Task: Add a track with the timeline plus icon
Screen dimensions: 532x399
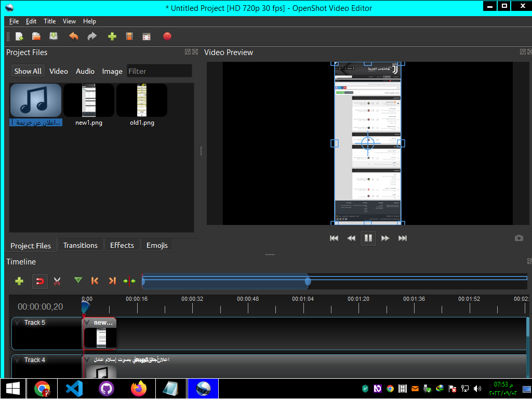Action: point(19,281)
